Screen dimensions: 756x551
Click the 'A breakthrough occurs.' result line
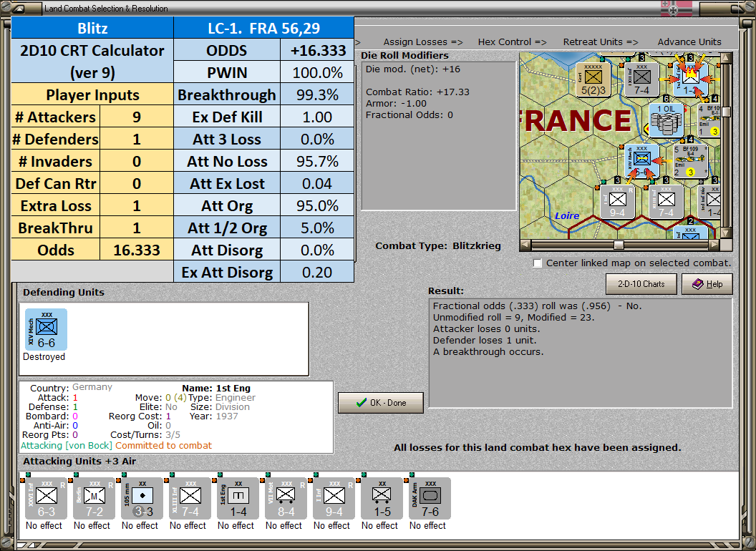pos(488,352)
